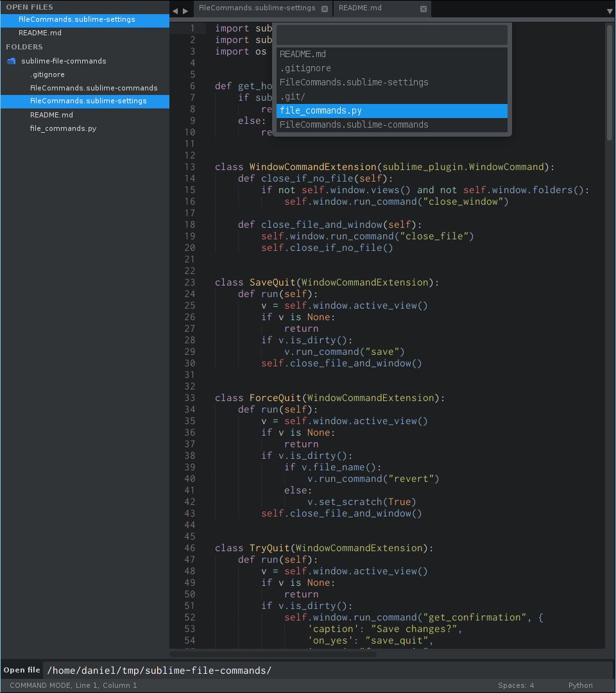Go to previous tab with left arrow
The image size is (616, 693).
175,11
